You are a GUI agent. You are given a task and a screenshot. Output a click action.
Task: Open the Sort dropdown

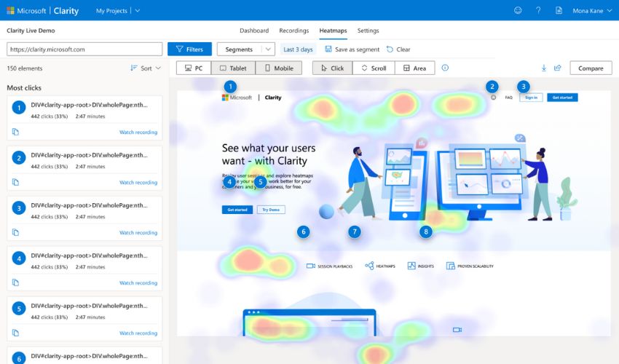click(x=146, y=68)
